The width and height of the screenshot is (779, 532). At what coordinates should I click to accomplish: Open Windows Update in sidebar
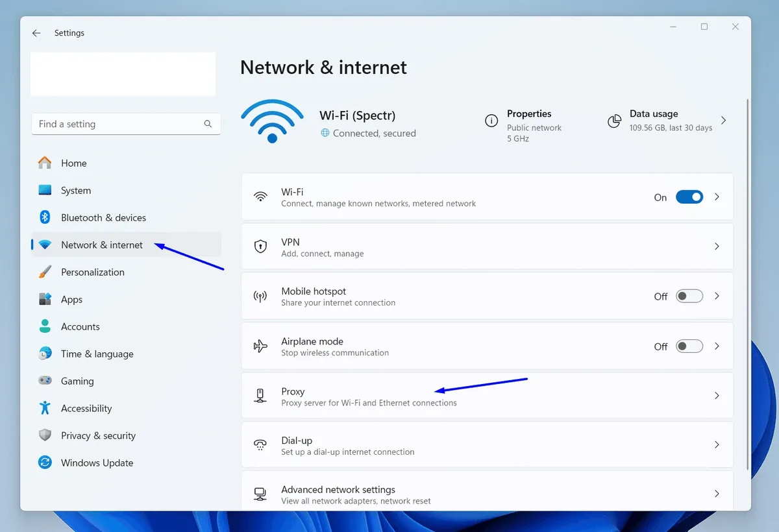click(126, 463)
